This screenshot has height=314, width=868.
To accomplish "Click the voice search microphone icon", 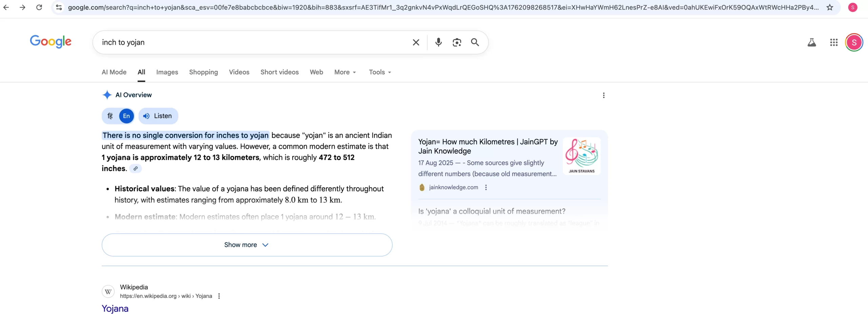I will click(438, 42).
